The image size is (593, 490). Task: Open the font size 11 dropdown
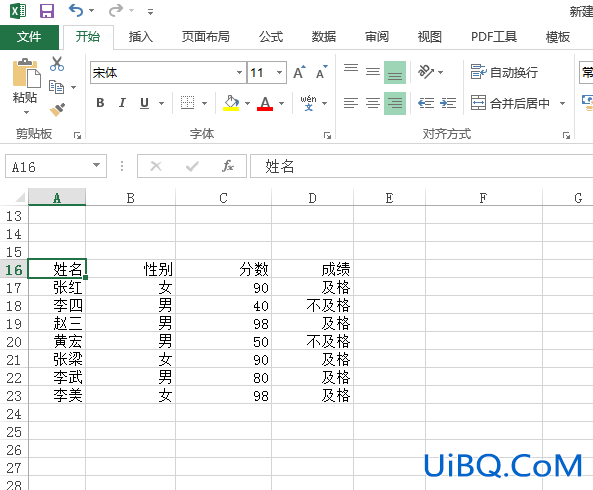279,72
